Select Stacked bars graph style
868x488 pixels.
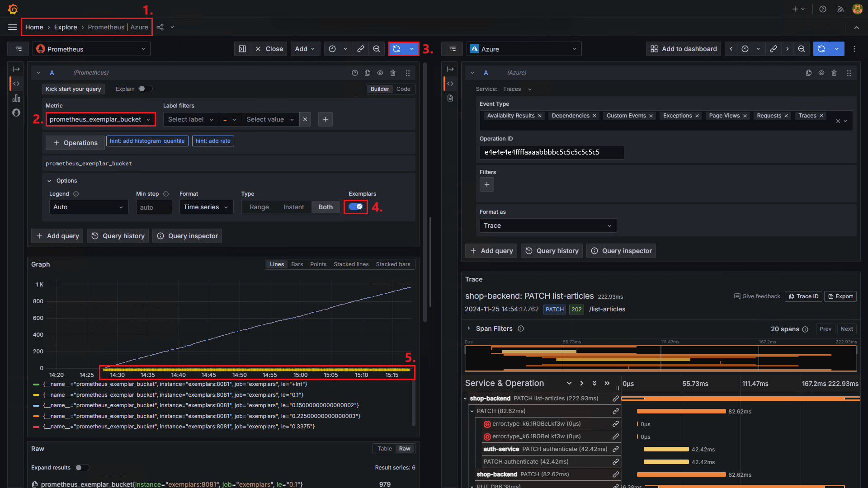[x=393, y=264]
